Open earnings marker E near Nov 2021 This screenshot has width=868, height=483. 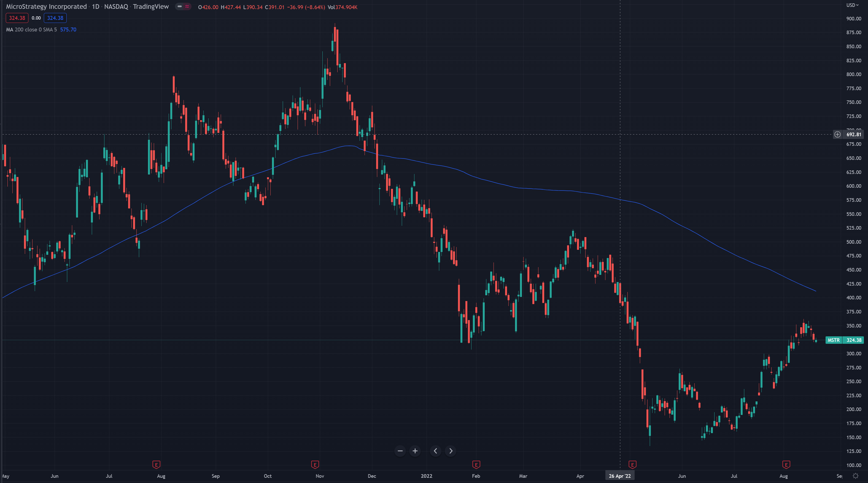315,465
